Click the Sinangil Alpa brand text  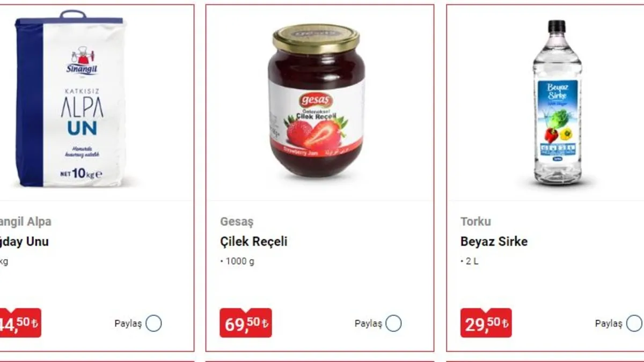pyautogui.click(x=26, y=221)
